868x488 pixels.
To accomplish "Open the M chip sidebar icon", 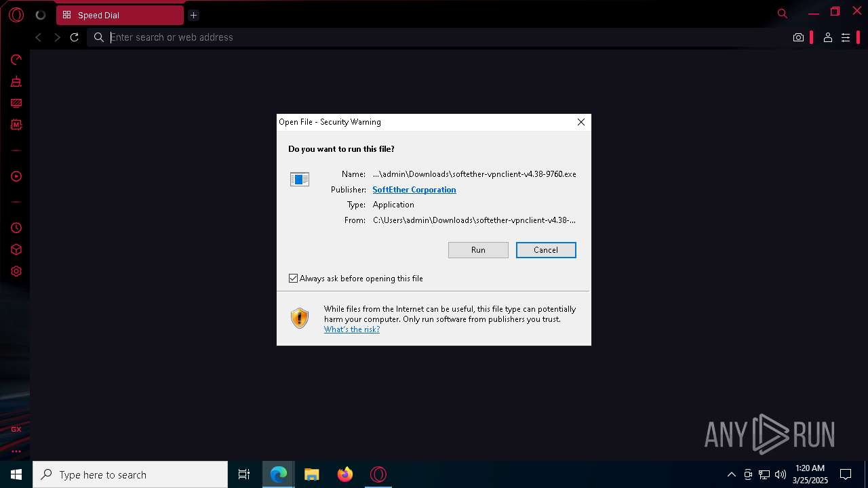I will (x=16, y=125).
